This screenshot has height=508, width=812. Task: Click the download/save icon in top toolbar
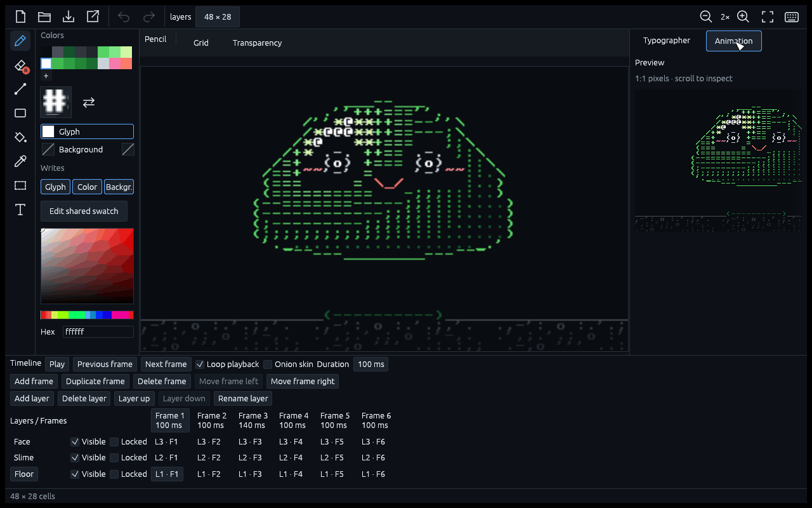69,17
